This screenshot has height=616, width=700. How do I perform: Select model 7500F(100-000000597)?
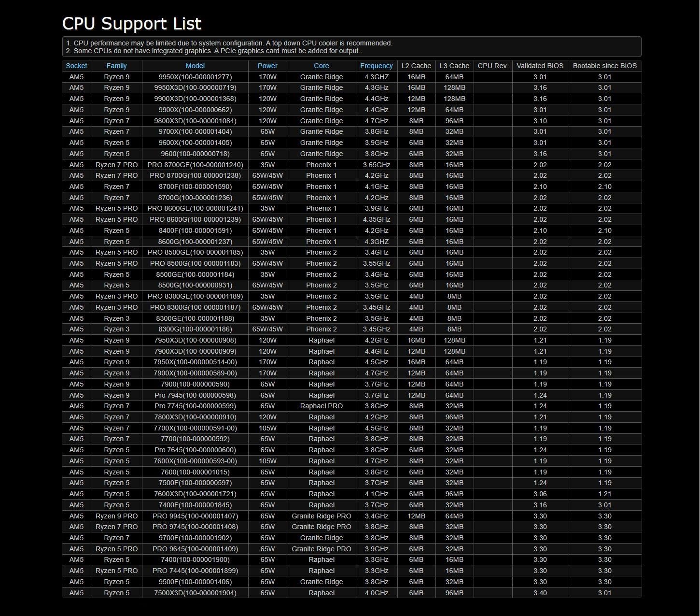(195, 483)
